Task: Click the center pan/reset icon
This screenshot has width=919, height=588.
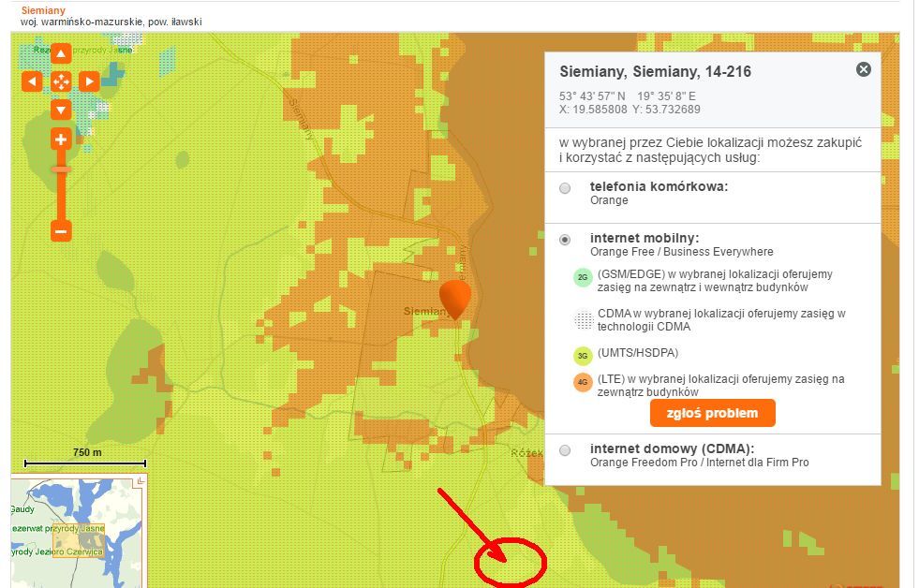Action: 61,82
